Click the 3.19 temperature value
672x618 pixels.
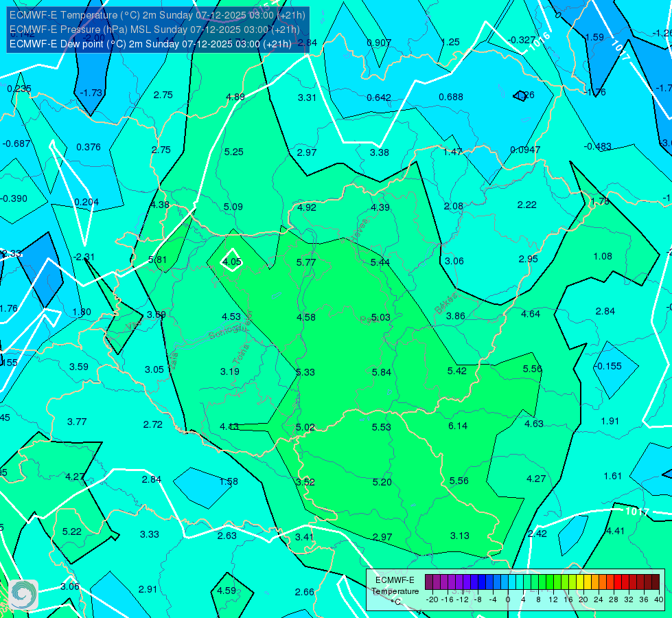(x=230, y=371)
